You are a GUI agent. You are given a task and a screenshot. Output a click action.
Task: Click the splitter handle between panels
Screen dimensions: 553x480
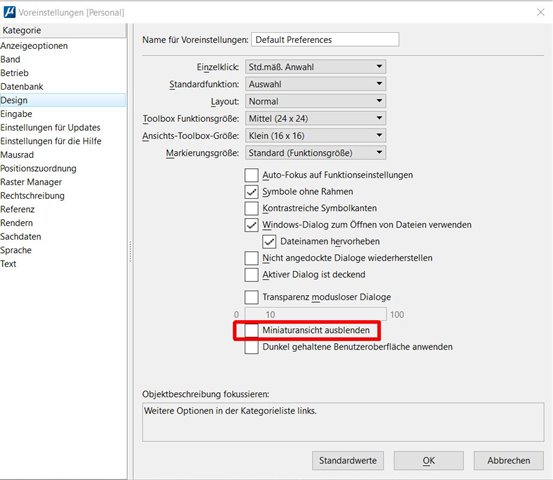(130, 251)
